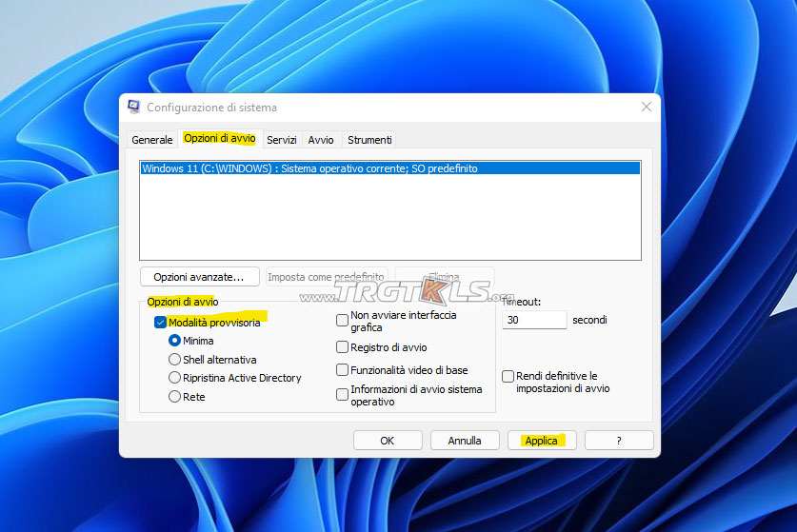The height and width of the screenshot is (532, 797).
Task: Click the Timeout seconds input field
Action: pos(533,321)
